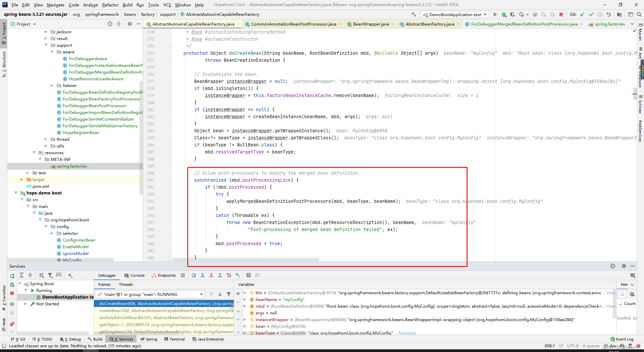Click the Force Step Into red arrow icon

[211, 275]
